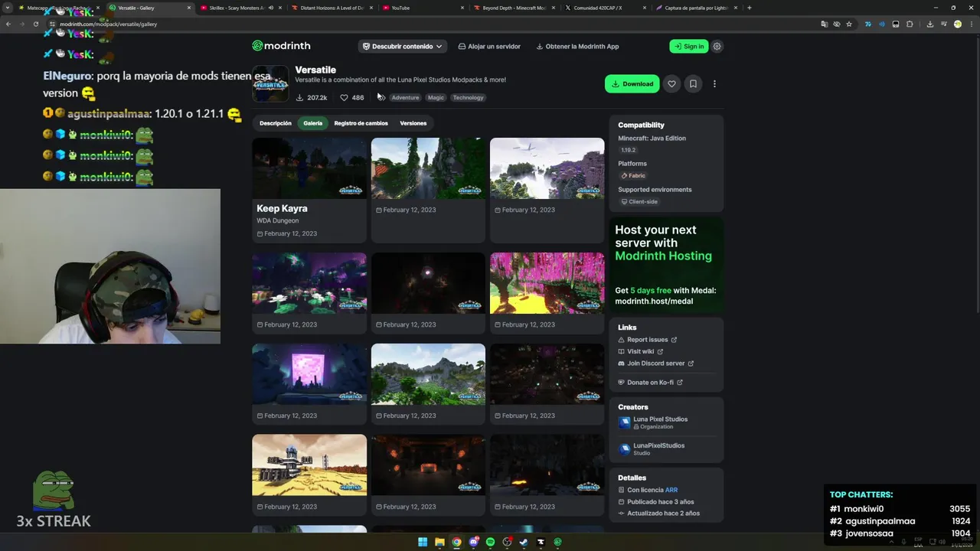Click the green Download button
This screenshot has height=551, width=980.
(x=632, y=84)
